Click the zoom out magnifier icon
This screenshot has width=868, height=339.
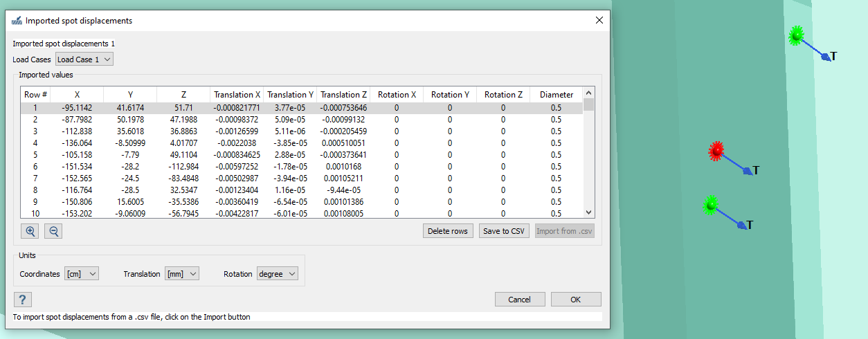(53, 231)
